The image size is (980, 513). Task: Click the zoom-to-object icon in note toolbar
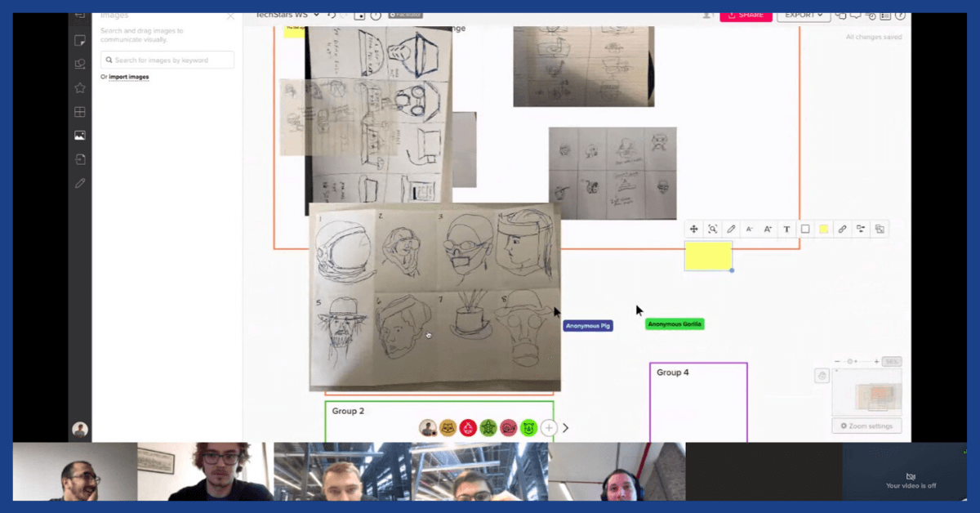[x=713, y=230]
